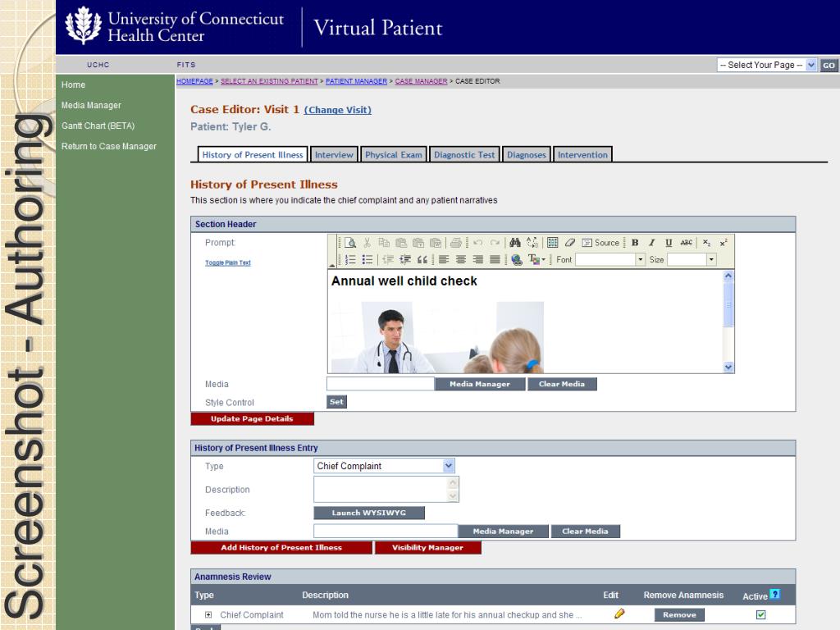Toggle Bold formatting in editor

pos(635,243)
